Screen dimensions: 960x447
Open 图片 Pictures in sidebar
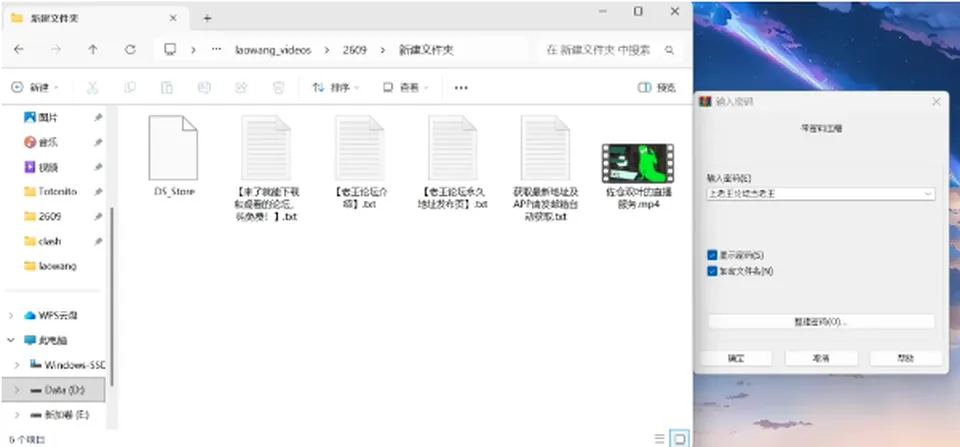pos(48,118)
